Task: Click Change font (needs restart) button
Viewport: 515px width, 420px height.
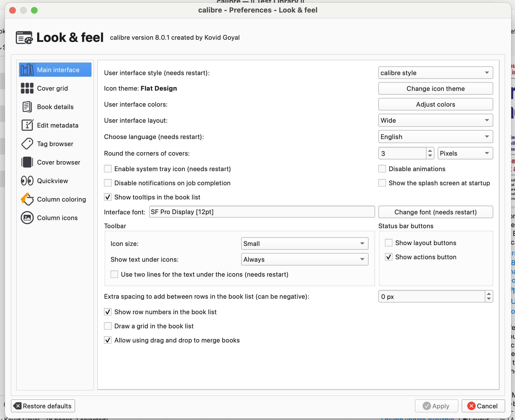Action: coord(436,212)
